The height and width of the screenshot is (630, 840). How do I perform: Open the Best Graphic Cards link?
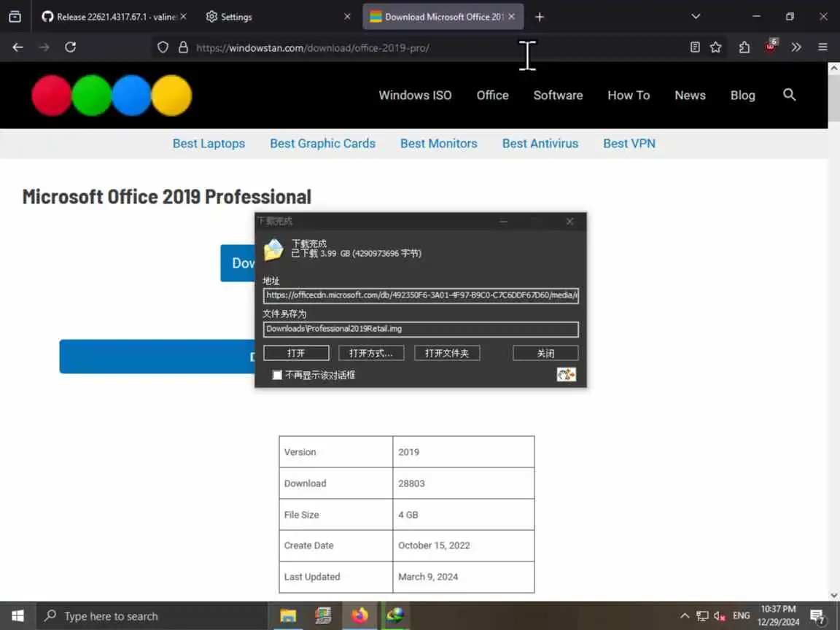[x=322, y=144]
